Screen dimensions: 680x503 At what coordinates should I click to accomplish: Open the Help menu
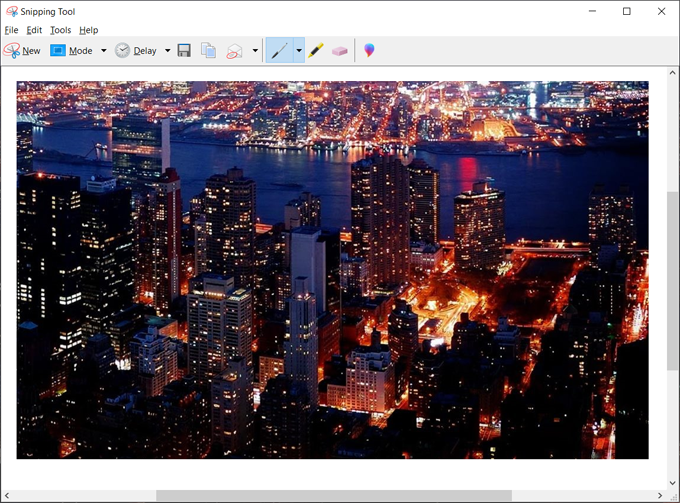(x=89, y=30)
